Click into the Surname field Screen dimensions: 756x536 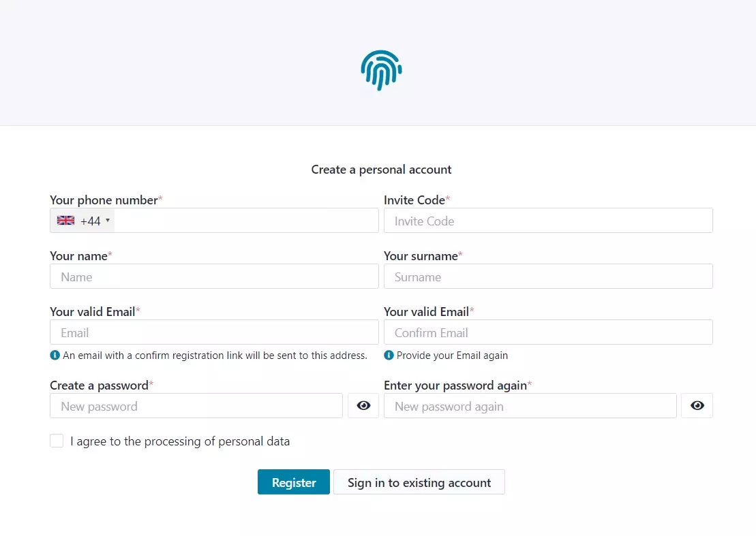pos(548,277)
